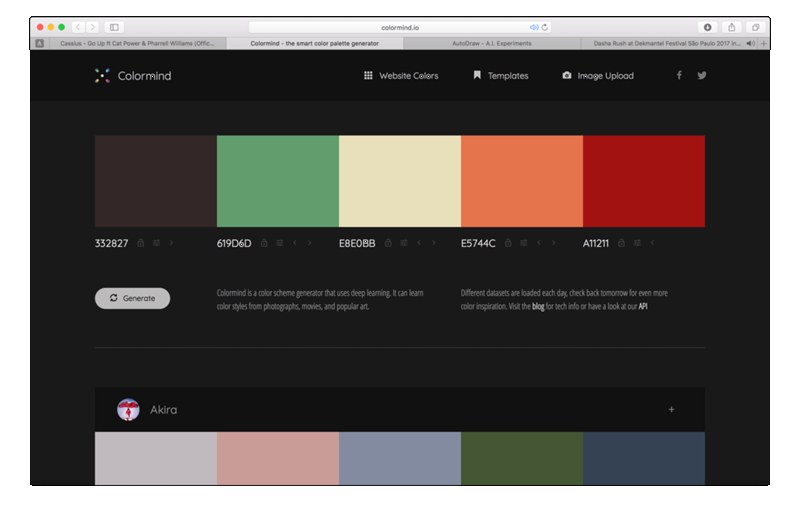Show Safari downloads
Image resolution: width=800 pixels, height=528 pixels.
708,27
